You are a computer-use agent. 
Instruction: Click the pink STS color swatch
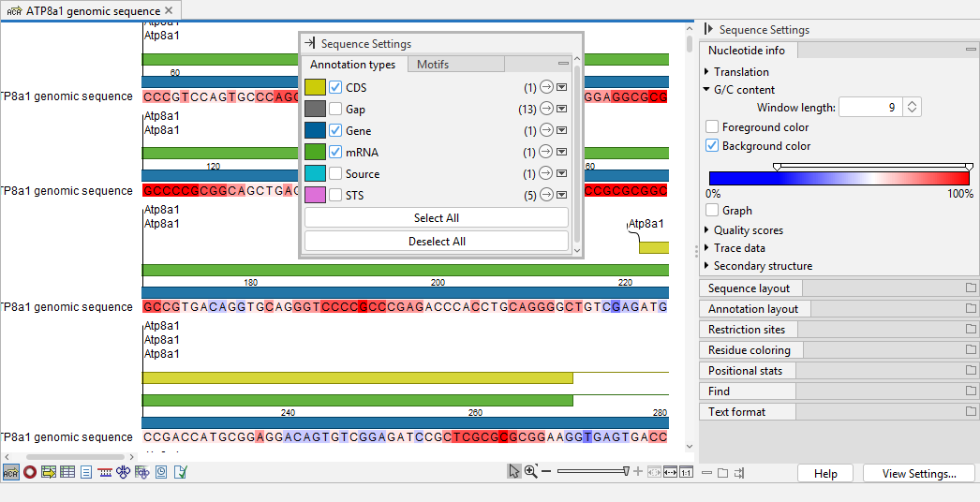pos(315,195)
